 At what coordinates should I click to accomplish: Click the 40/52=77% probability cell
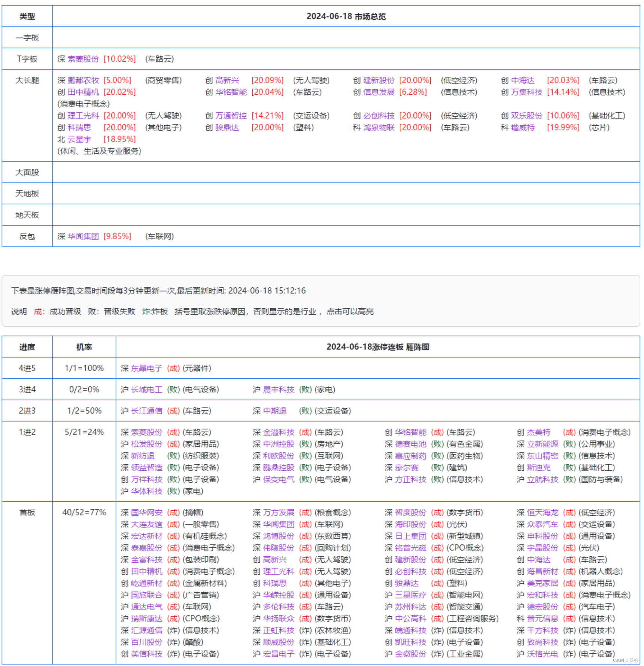84,512
